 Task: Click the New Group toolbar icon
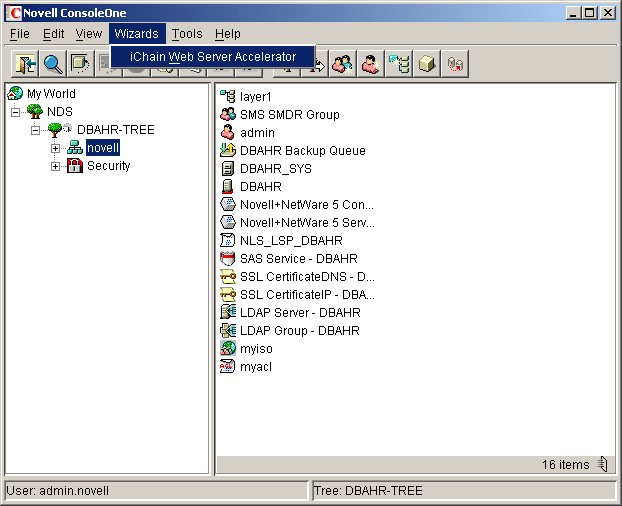point(342,63)
